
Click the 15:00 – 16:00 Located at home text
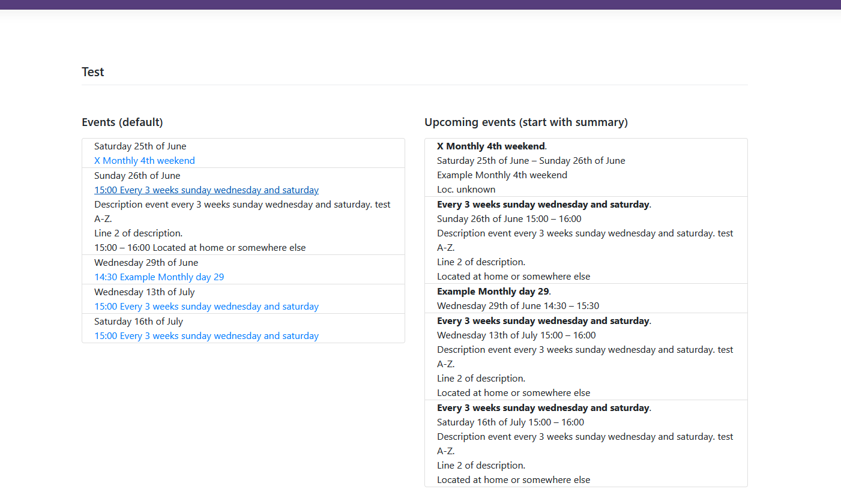[199, 248]
